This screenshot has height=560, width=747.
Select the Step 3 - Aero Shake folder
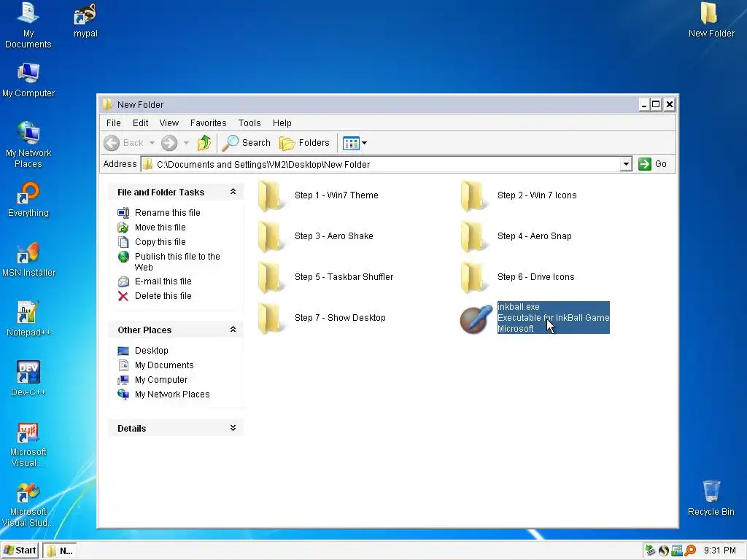(x=315, y=236)
